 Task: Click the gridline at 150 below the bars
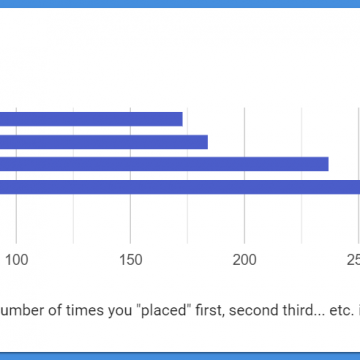[130, 218]
